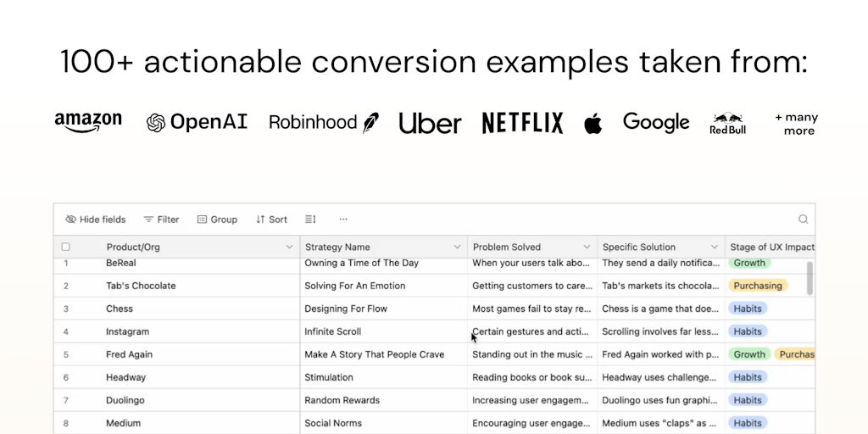868x434 pixels.
Task: Click 'Certain gestures and acti...' cell
Action: 532,331
